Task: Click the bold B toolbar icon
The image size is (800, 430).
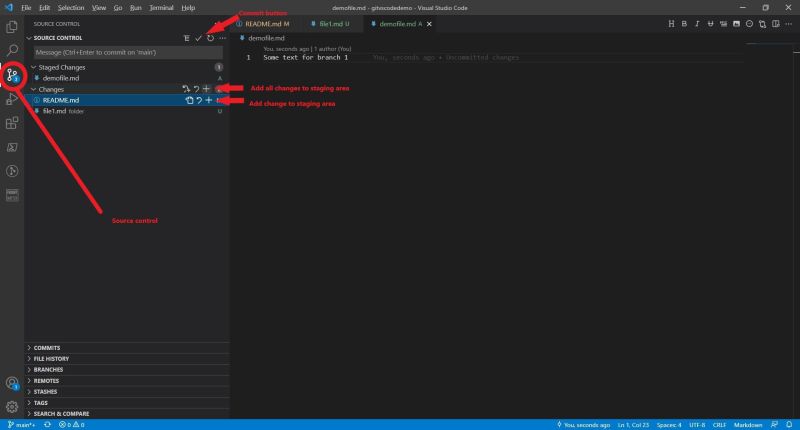Action: coord(684,24)
